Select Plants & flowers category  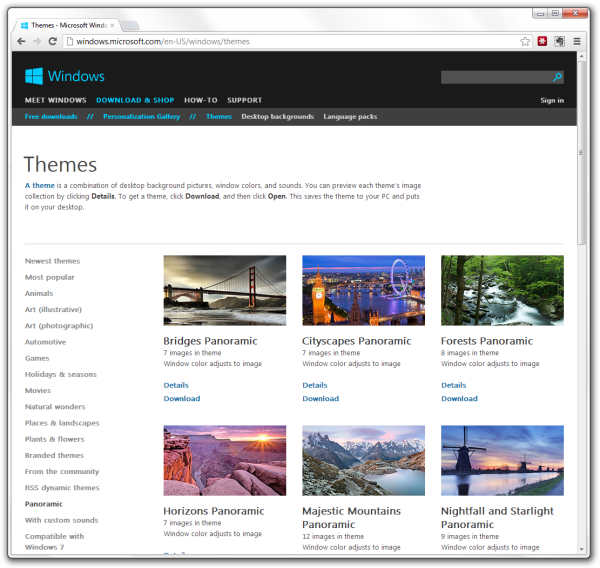click(55, 439)
